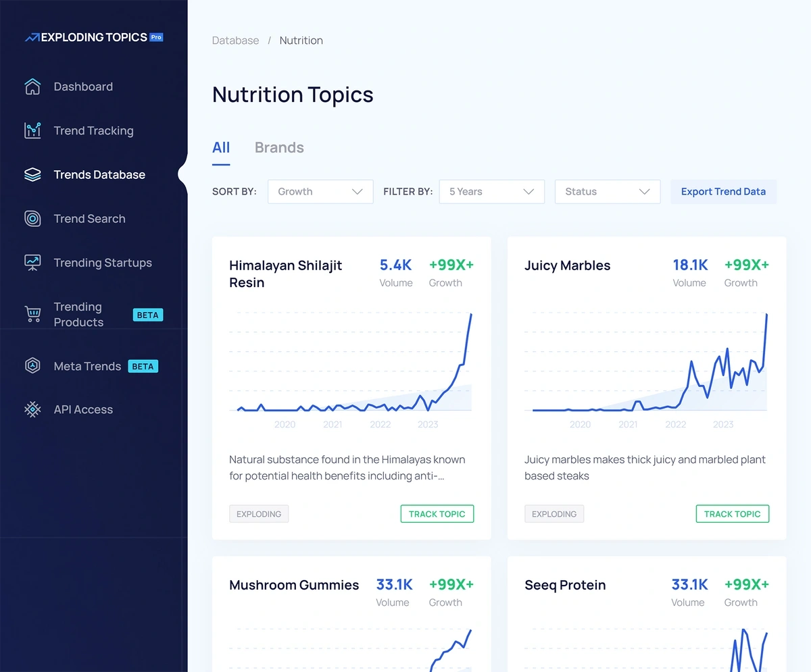
Task: Click the Nutrition breadcrumb
Action: (x=301, y=41)
